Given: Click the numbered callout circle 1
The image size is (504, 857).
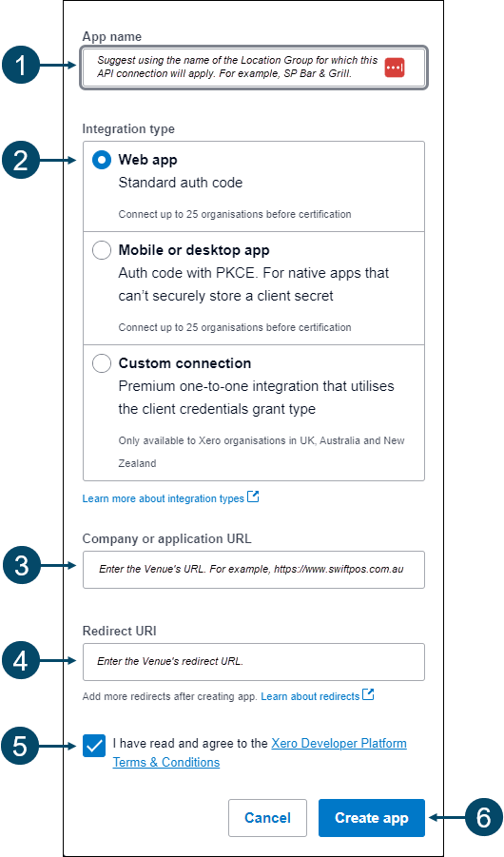Looking at the screenshot, I should coord(21,67).
